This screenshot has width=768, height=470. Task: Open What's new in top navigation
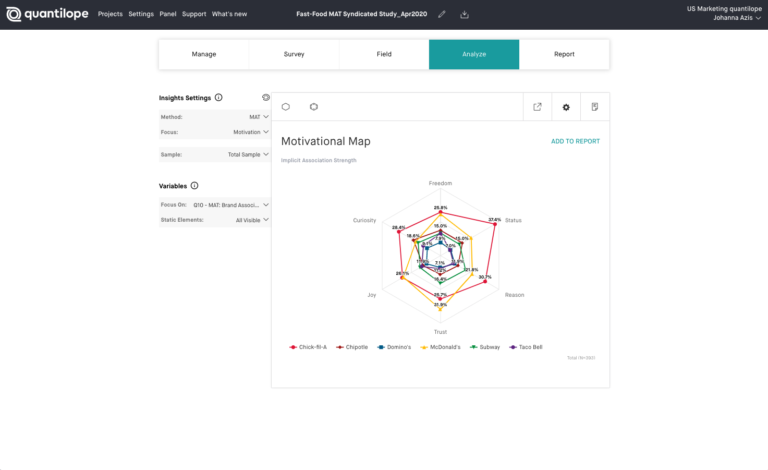click(x=230, y=15)
